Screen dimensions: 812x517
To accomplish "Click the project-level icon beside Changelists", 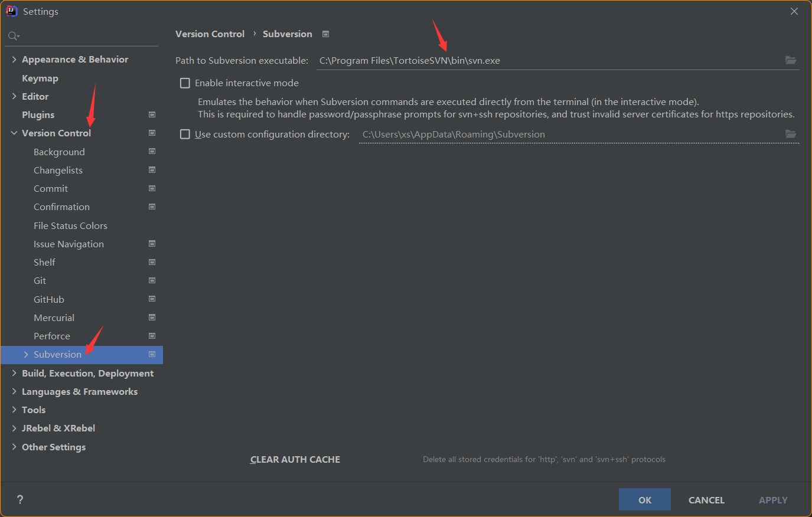I will (x=152, y=170).
